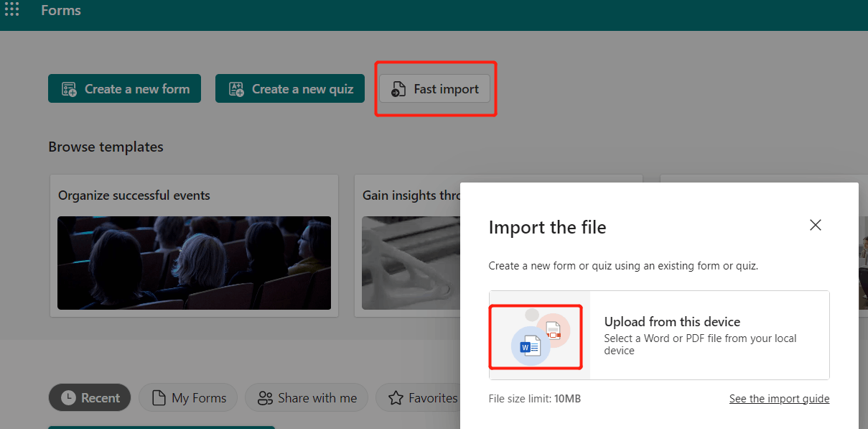This screenshot has height=429, width=868.
Task: Click the document icon on My Forms tab
Action: coord(159,397)
